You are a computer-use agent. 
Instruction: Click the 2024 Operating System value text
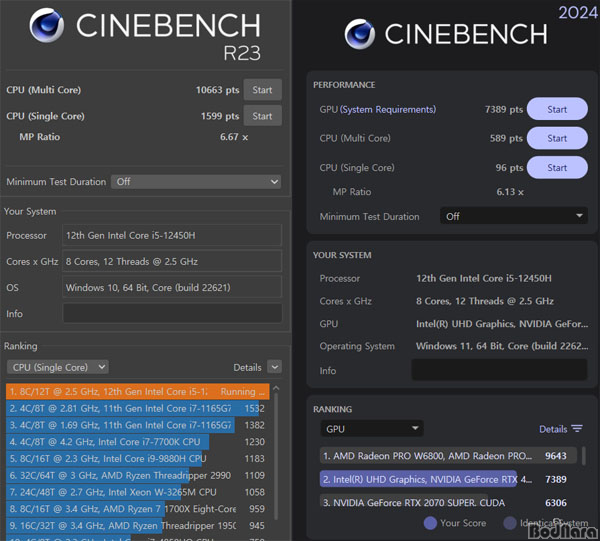(x=502, y=346)
